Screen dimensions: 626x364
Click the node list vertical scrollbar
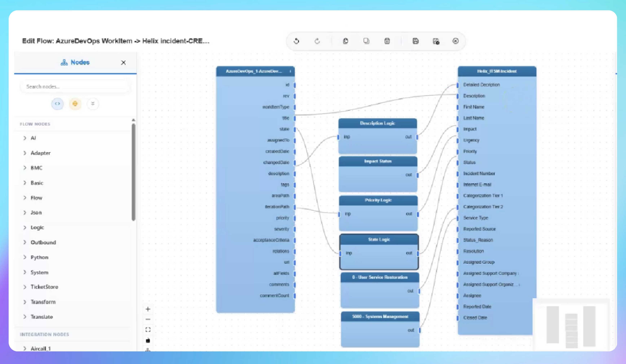pyautogui.click(x=133, y=171)
